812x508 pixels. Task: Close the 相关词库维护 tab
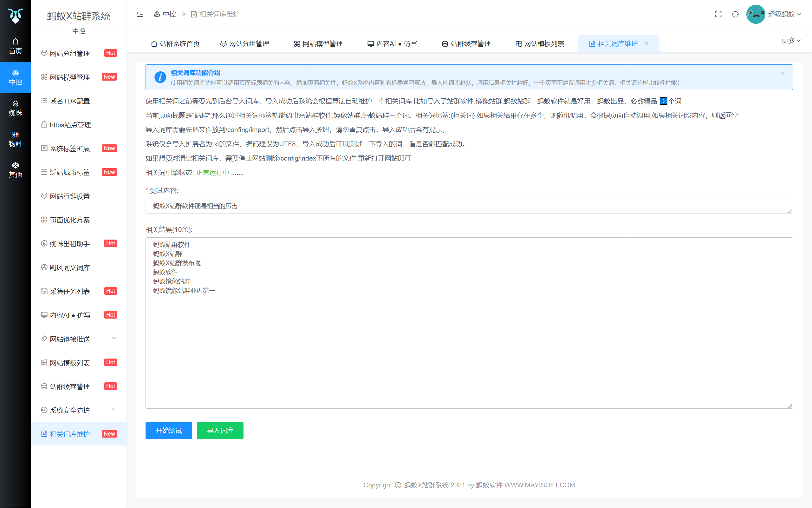pyautogui.click(x=646, y=44)
